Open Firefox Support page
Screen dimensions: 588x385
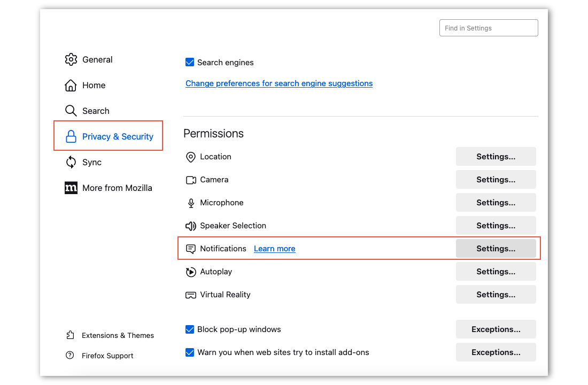point(107,356)
